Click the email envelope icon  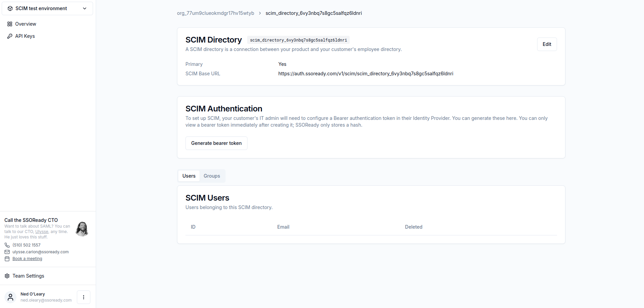(x=7, y=252)
